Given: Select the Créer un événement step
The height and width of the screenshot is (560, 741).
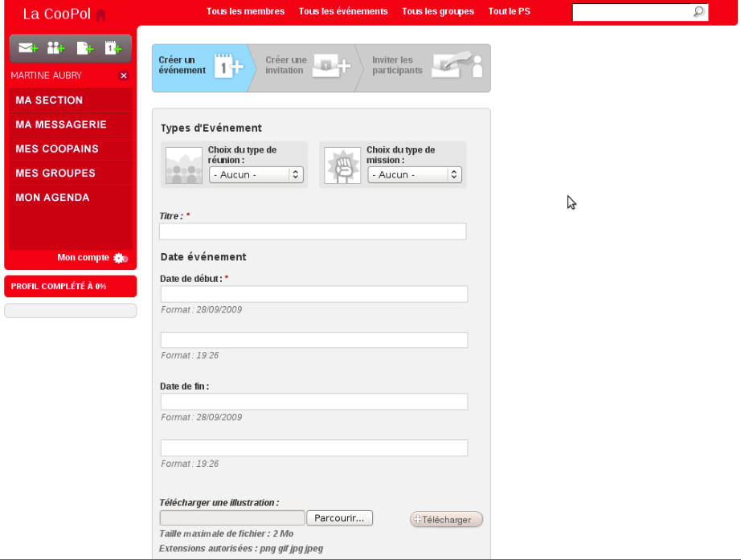Looking at the screenshot, I should tap(203, 68).
